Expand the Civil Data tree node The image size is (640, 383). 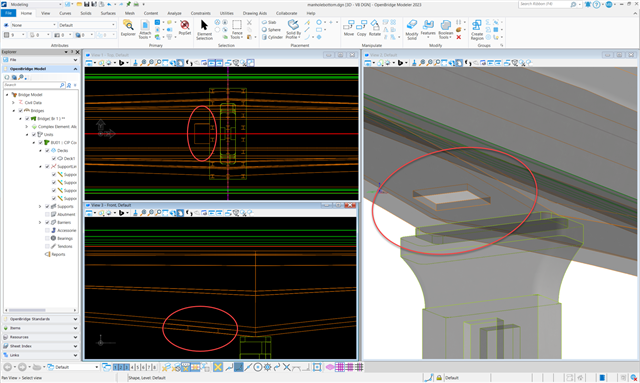[x=13, y=102]
